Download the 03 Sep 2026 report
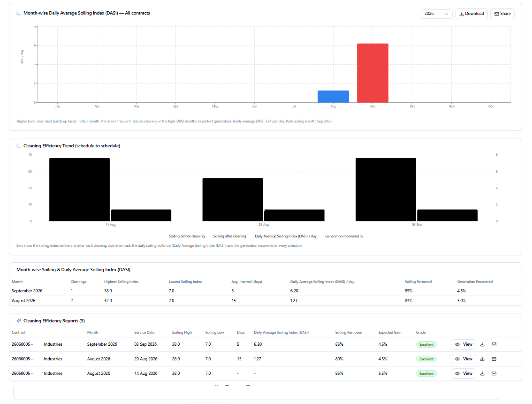 [482, 344]
